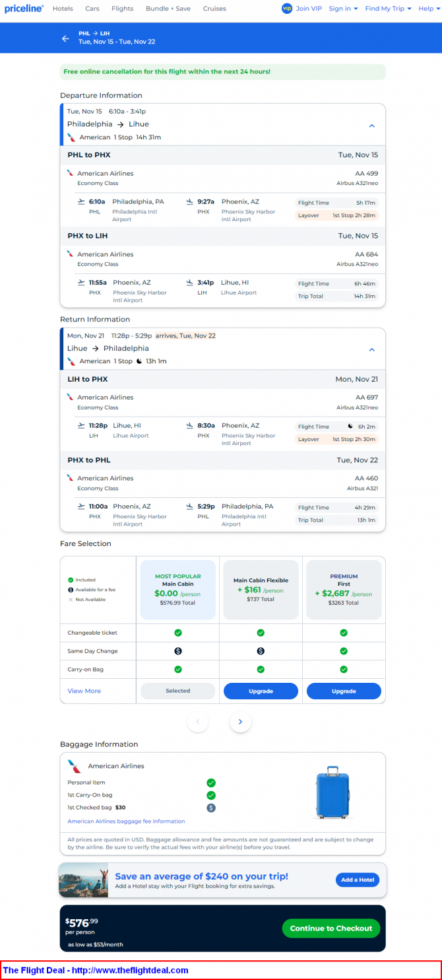This screenshot has height=980, width=442.
Task: Click the Add a Hotel button
Action: (358, 880)
